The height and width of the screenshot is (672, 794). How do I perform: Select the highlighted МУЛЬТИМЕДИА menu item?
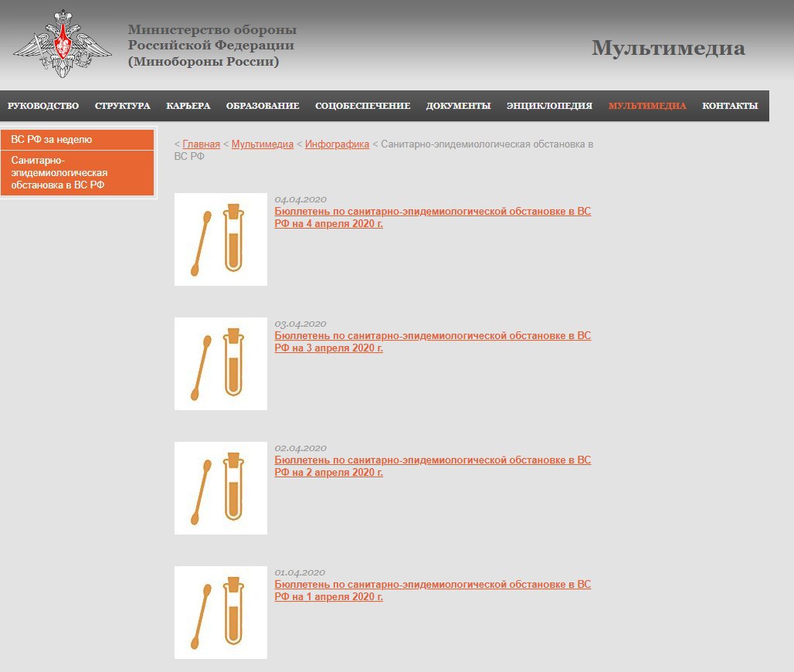647,106
